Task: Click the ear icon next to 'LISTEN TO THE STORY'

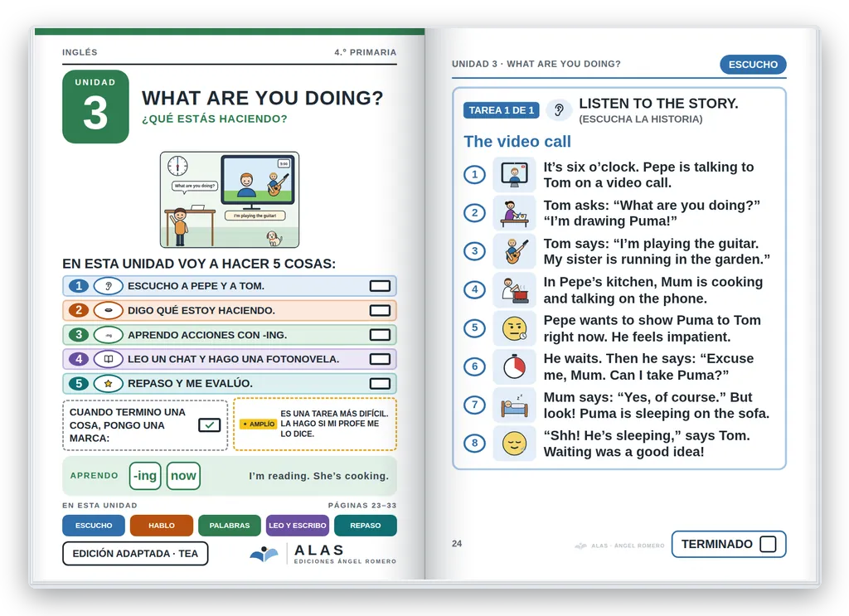Action: 559,110
